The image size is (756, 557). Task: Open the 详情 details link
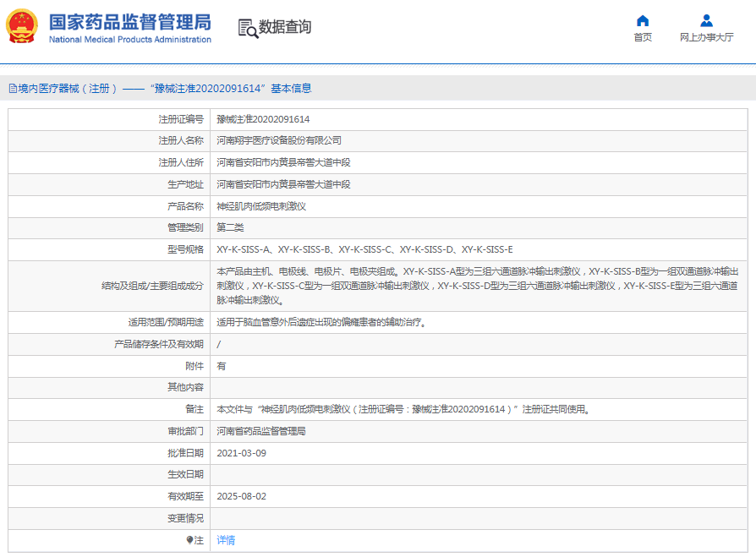[x=226, y=540]
